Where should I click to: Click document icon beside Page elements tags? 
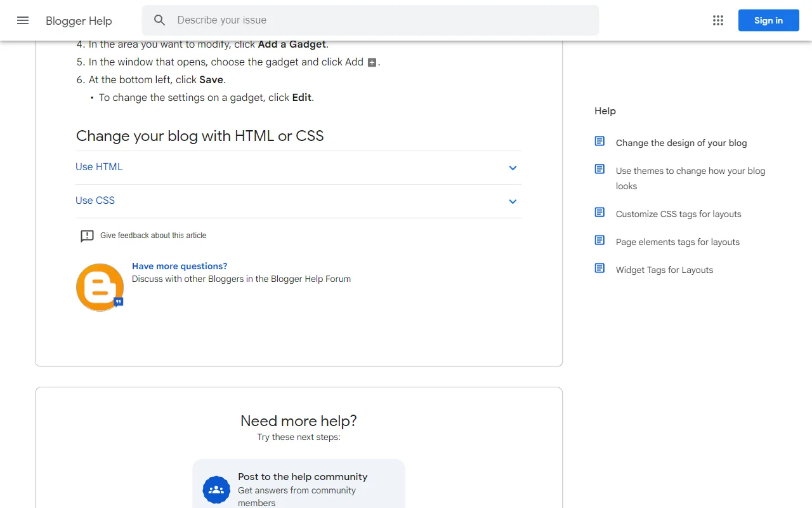[599, 240]
